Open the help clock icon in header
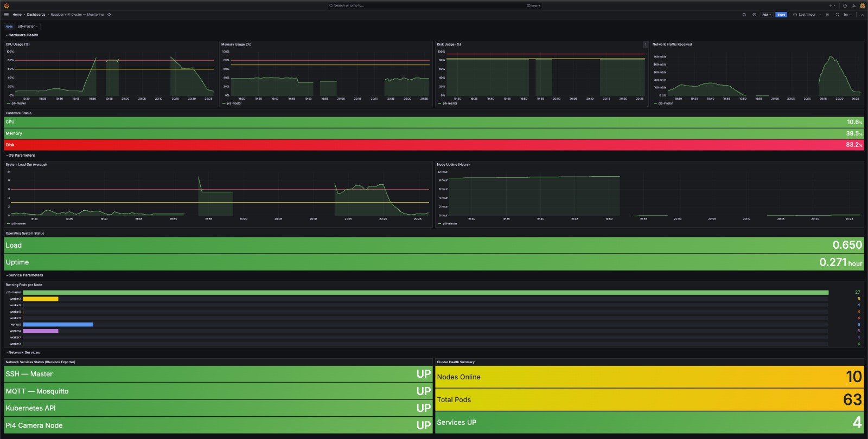 coord(845,5)
